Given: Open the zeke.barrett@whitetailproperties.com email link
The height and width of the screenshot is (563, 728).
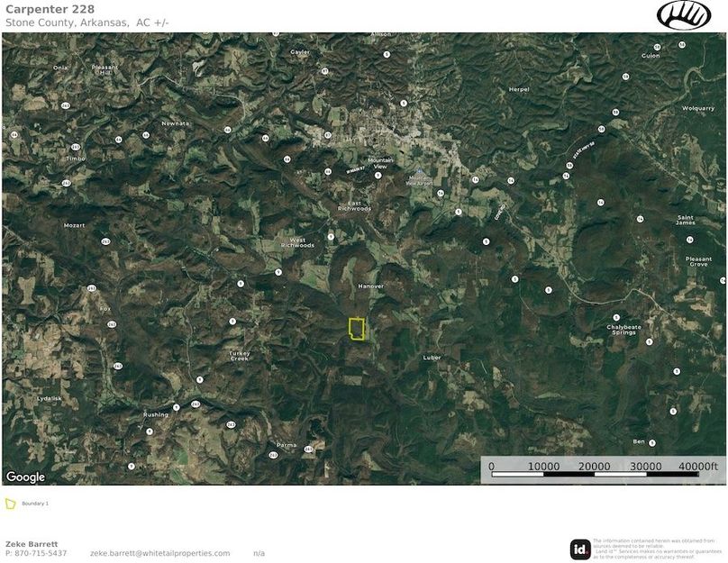Looking at the screenshot, I should point(159,553).
